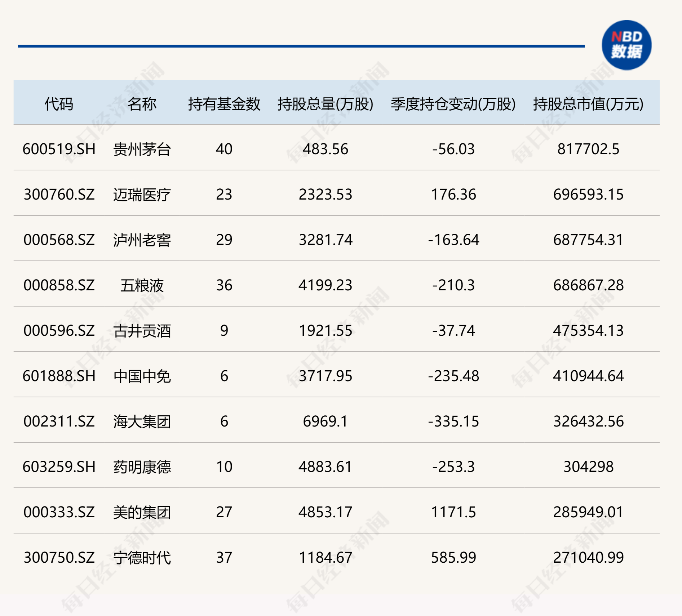Click the name 海大集团
682x616 pixels.
tap(142, 421)
